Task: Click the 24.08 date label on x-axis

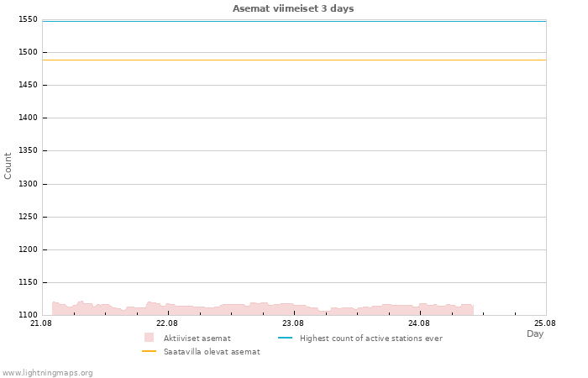Action: coord(419,323)
